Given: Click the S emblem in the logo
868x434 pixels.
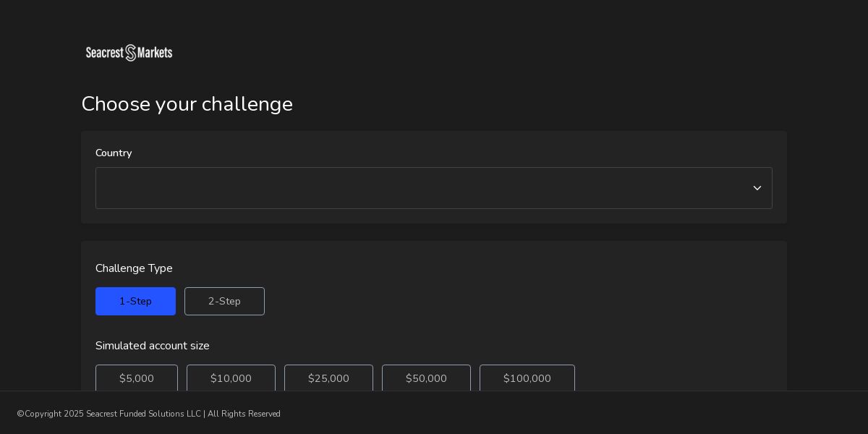Looking at the screenshot, I should click(131, 53).
